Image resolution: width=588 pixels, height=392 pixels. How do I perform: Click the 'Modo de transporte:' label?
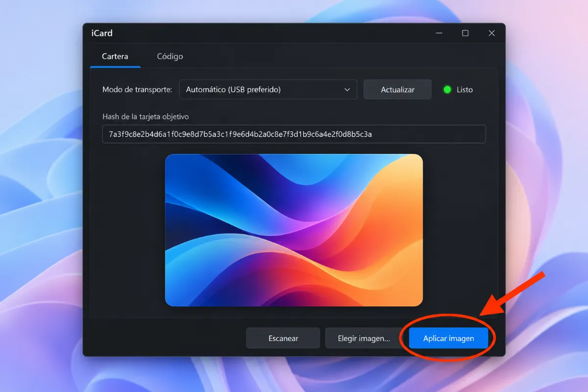click(137, 90)
